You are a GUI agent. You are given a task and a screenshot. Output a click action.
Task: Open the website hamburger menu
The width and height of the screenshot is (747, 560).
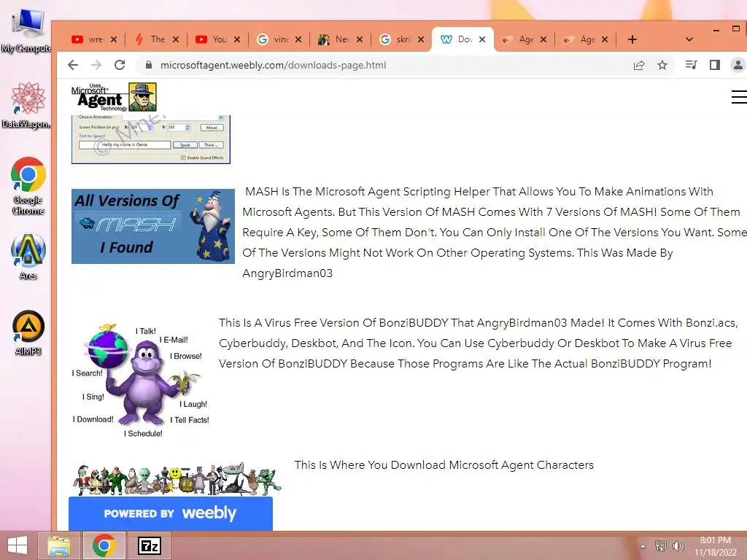pos(739,97)
